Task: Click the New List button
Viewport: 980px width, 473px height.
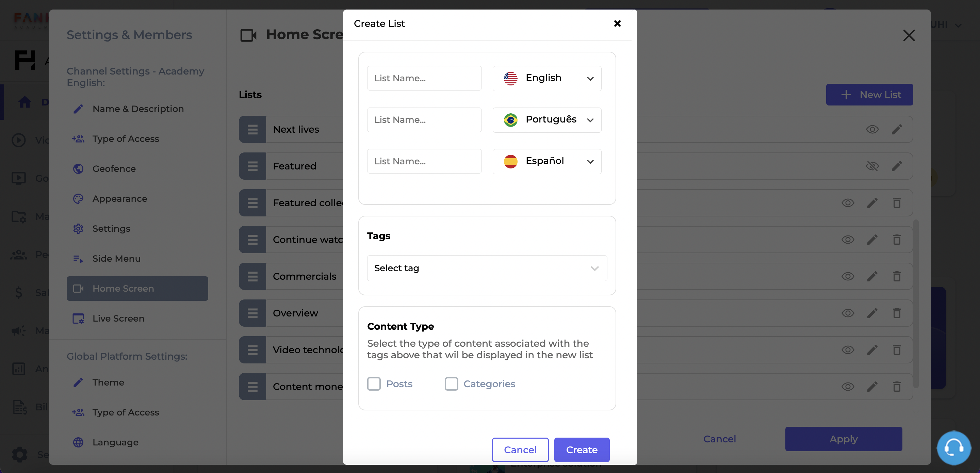Action: 870,94
